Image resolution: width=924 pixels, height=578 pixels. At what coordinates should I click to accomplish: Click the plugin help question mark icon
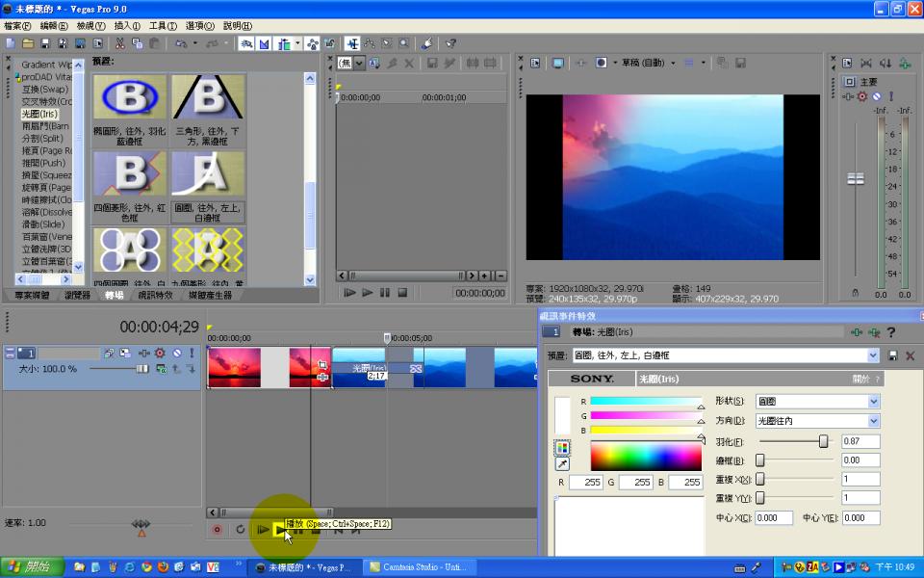891,332
